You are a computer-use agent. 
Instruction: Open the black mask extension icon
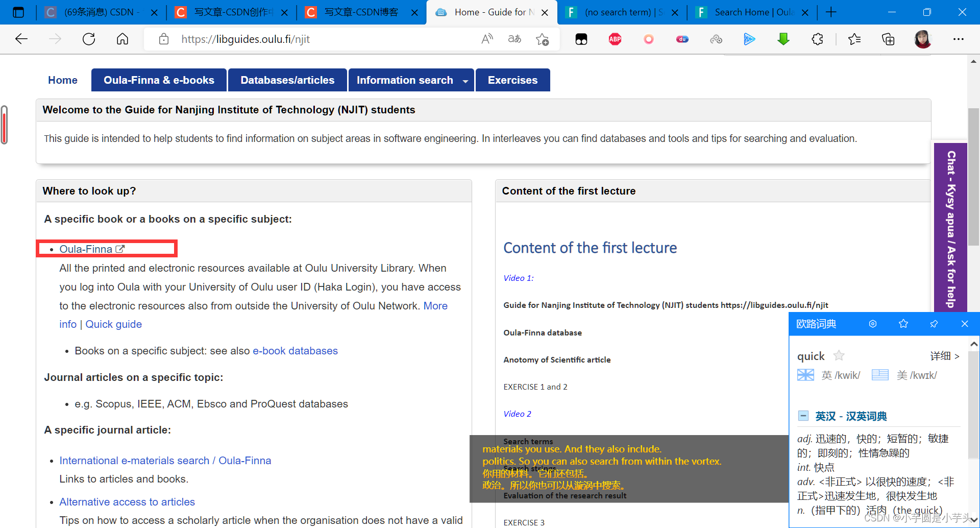(x=581, y=39)
